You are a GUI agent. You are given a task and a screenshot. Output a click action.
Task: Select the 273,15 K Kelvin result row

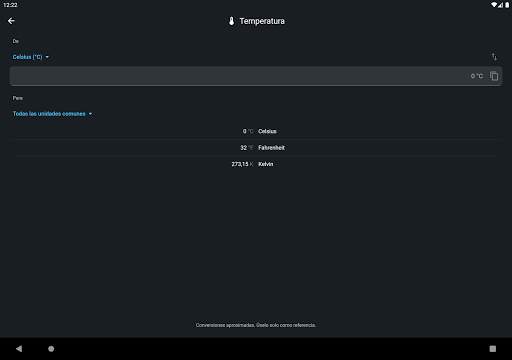(256, 164)
